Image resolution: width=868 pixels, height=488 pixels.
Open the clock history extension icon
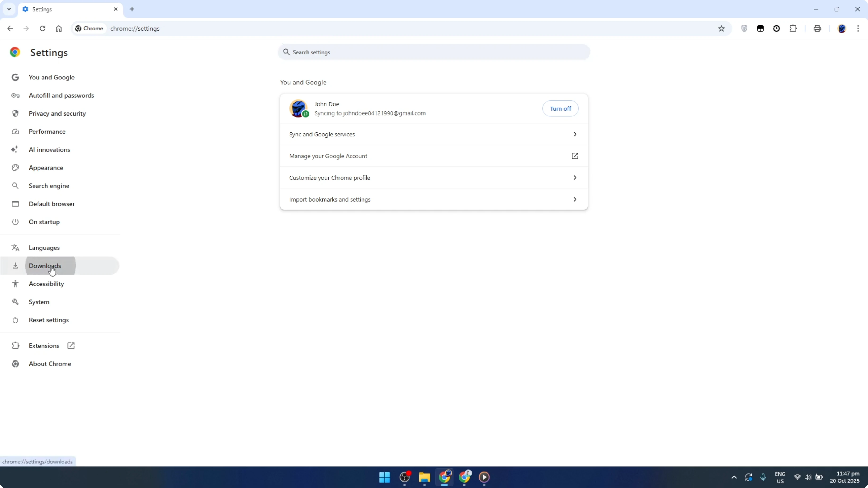click(776, 29)
